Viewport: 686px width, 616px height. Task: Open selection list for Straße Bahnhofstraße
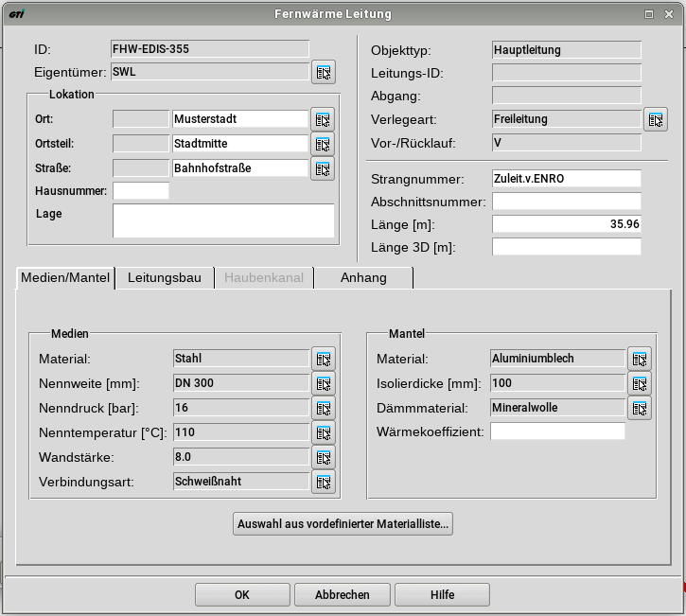tap(323, 168)
